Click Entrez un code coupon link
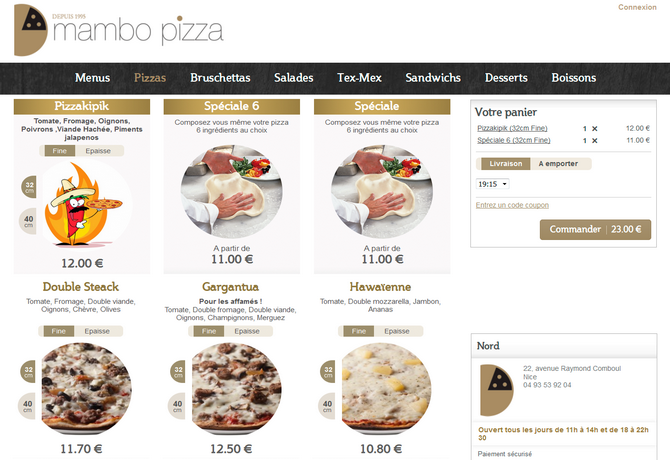Image resolution: width=670 pixels, height=460 pixels. 512,205
